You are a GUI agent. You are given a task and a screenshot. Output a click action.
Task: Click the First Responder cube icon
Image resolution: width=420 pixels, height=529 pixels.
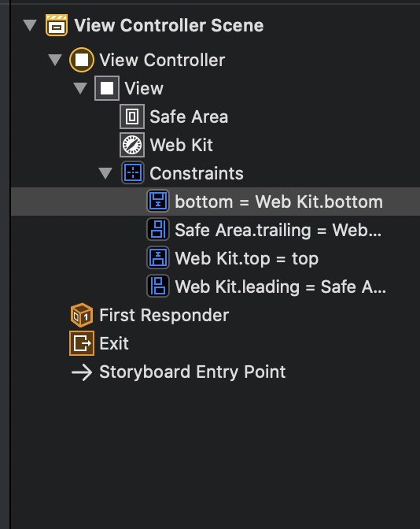pyautogui.click(x=82, y=315)
